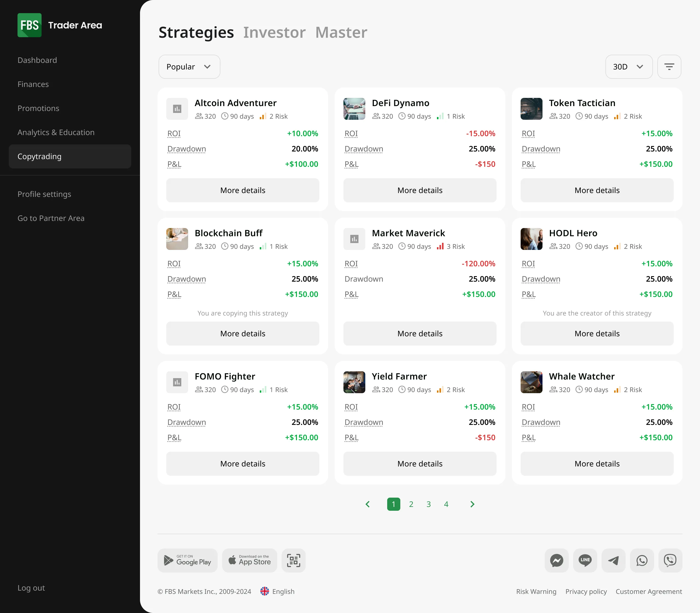Open the Dashboard sidebar section
This screenshot has height=613, width=700.
click(x=37, y=60)
